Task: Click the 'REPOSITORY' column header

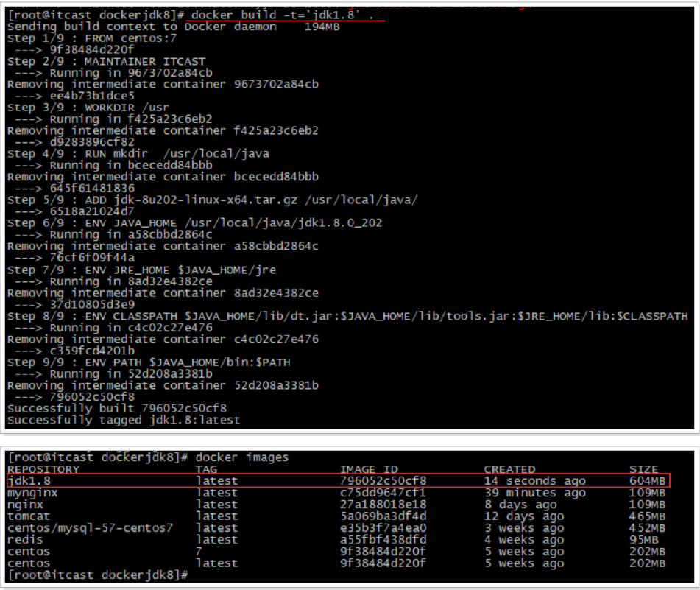Action: click(x=43, y=469)
